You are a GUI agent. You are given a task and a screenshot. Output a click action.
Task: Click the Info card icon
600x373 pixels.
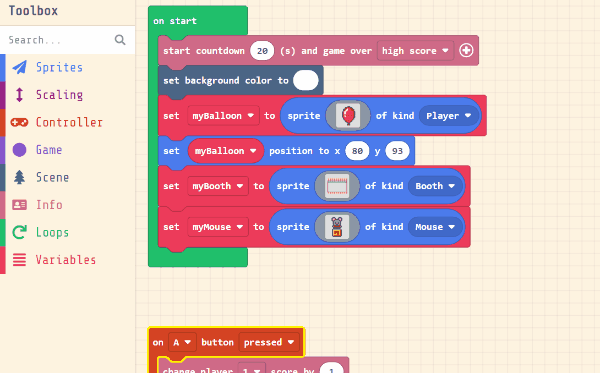pyautogui.click(x=20, y=205)
